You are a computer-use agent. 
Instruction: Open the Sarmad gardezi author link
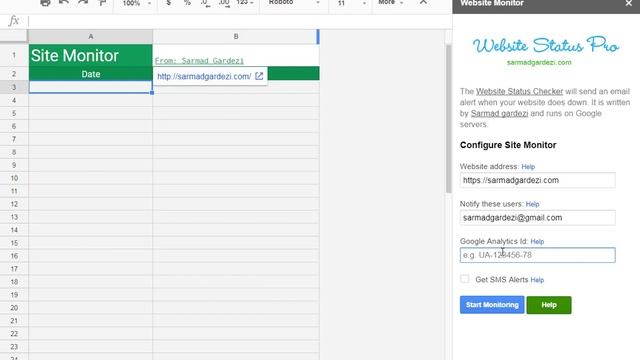[x=499, y=113]
